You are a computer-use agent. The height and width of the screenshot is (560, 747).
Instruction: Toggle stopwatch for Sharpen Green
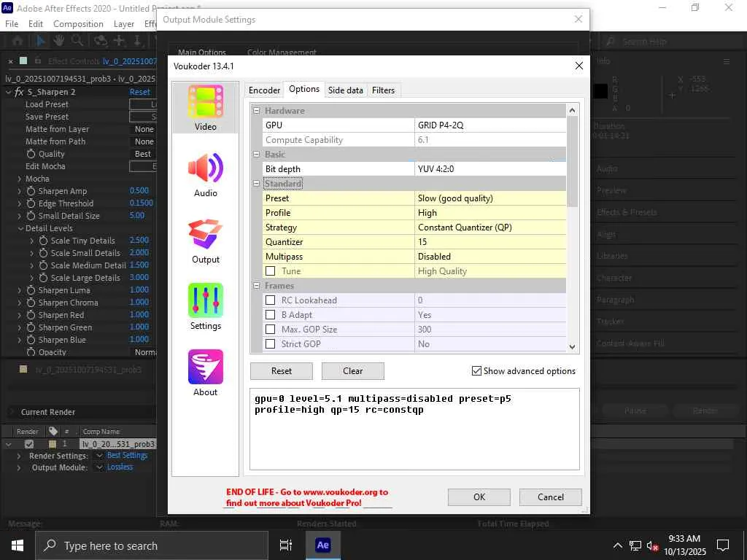click(x=31, y=327)
